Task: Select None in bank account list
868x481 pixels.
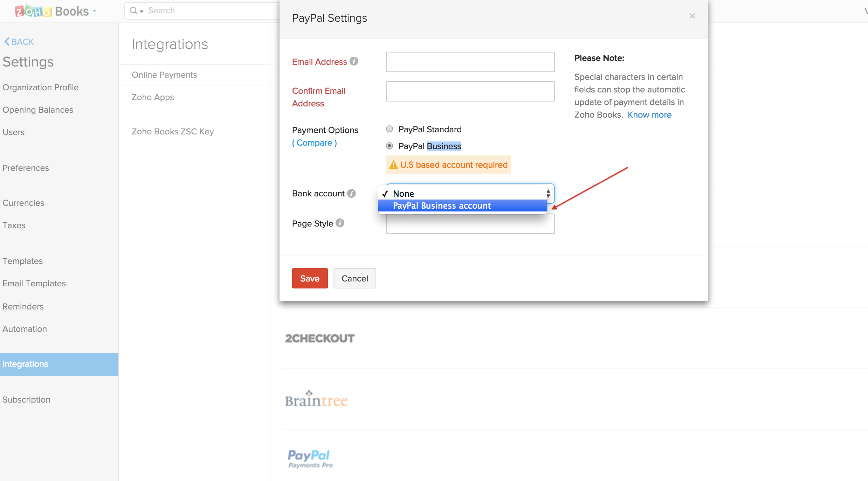Action: point(403,194)
